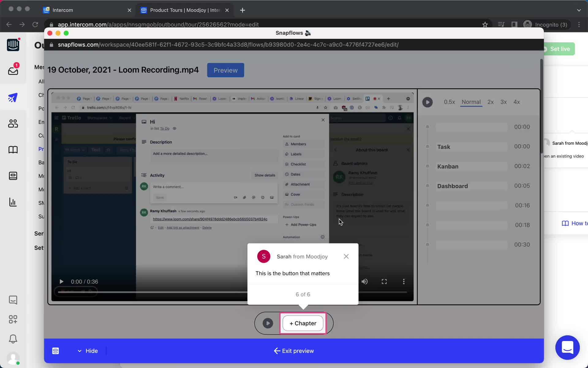This screenshot has width=588, height=368.
Task: Switch to the Intercom browser tab
Action: pyautogui.click(x=87, y=10)
